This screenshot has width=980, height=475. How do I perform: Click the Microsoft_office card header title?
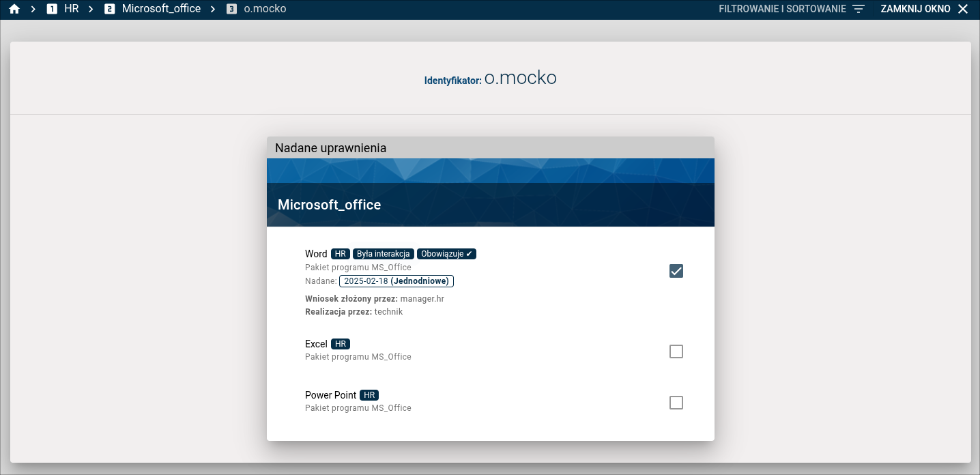tap(330, 205)
